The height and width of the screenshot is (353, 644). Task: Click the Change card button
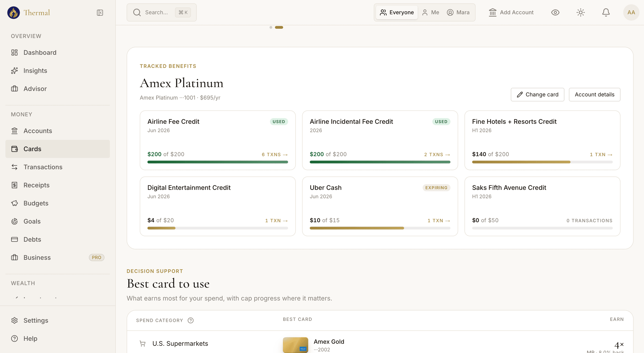(x=537, y=94)
